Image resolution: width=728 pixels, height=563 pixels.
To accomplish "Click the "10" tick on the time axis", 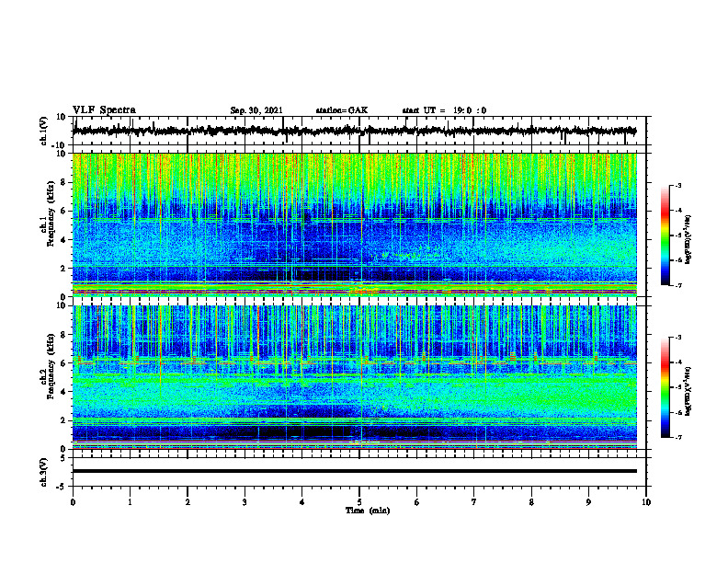I will coord(646,502).
